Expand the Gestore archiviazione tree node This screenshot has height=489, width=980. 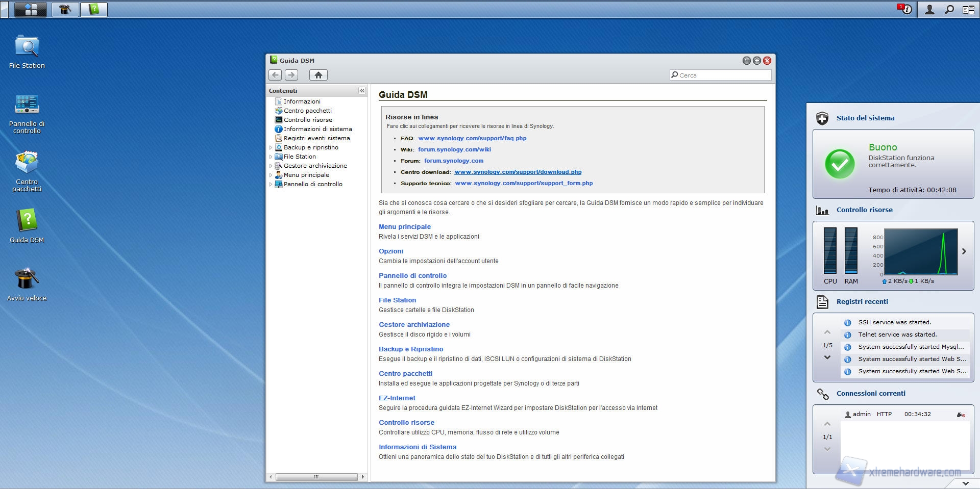coord(271,166)
